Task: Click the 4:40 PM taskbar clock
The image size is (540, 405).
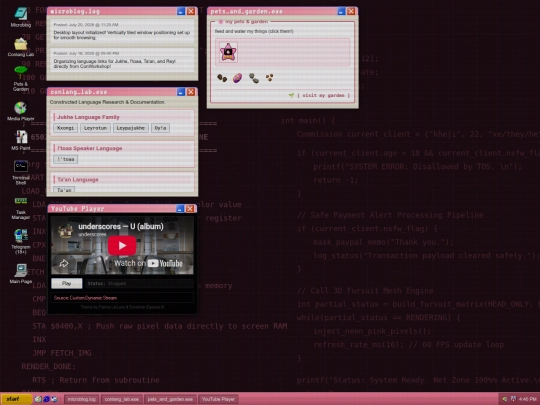Action: [528, 399]
